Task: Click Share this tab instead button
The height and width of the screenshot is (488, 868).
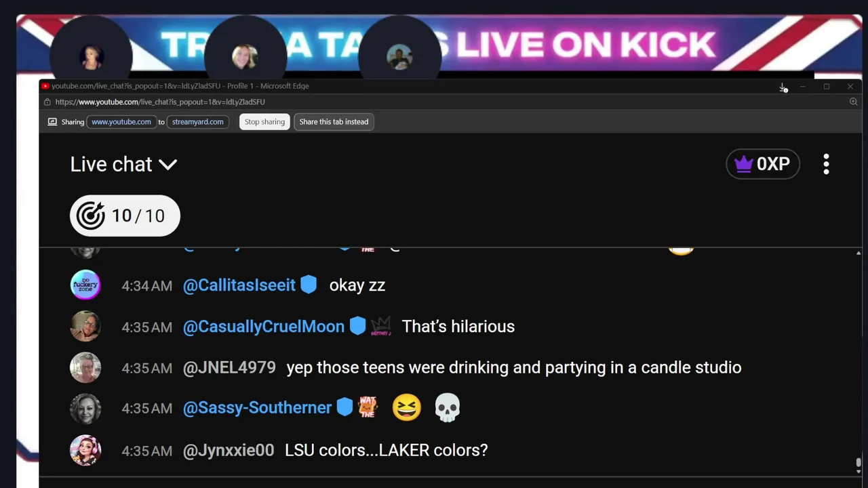Action: pyautogui.click(x=334, y=122)
